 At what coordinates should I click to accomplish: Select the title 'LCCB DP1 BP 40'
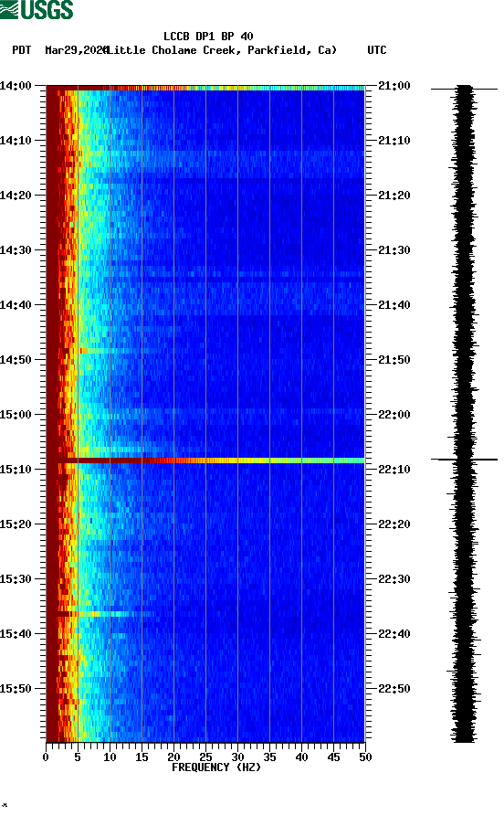pyautogui.click(x=208, y=37)
